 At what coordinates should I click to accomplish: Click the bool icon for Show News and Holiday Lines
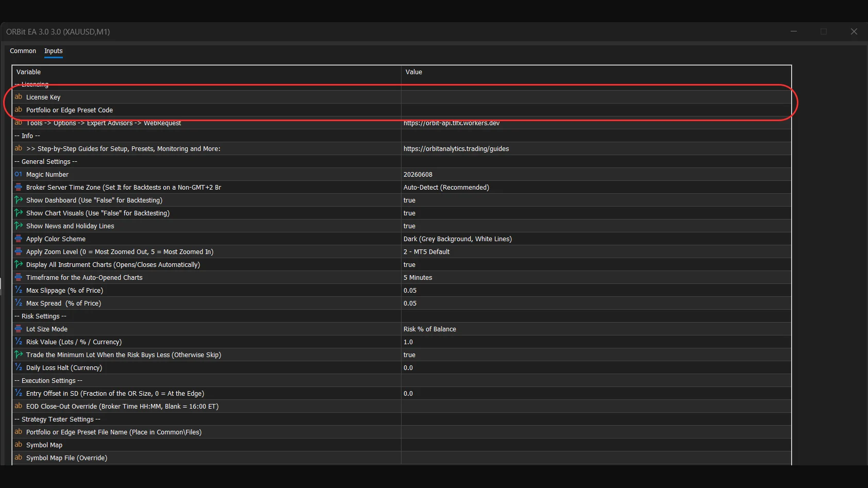[19, 226]
